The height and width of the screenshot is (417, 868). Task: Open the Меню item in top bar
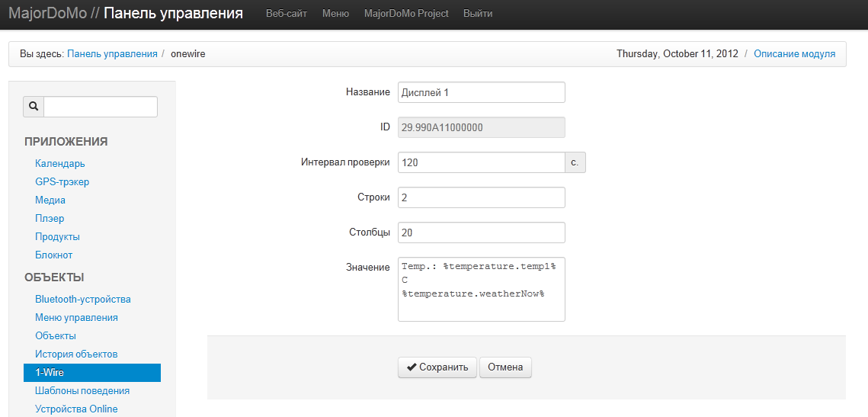[x=335, y=14]
